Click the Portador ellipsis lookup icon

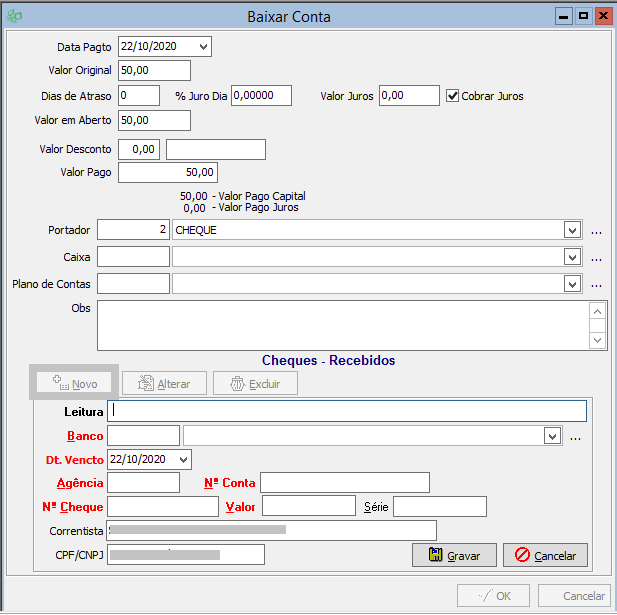(x=596, y=231)
